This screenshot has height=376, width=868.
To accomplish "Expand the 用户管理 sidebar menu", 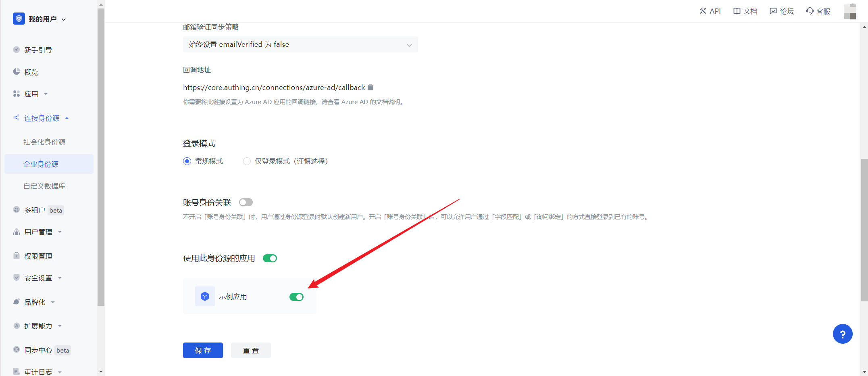I will point(38,232).
